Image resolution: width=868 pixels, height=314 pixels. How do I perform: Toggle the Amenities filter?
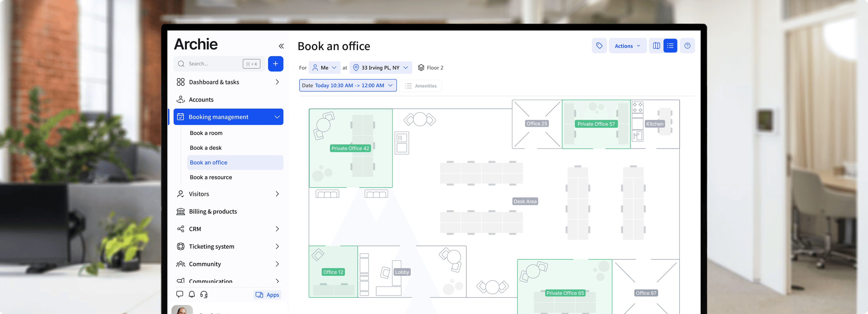420,86
